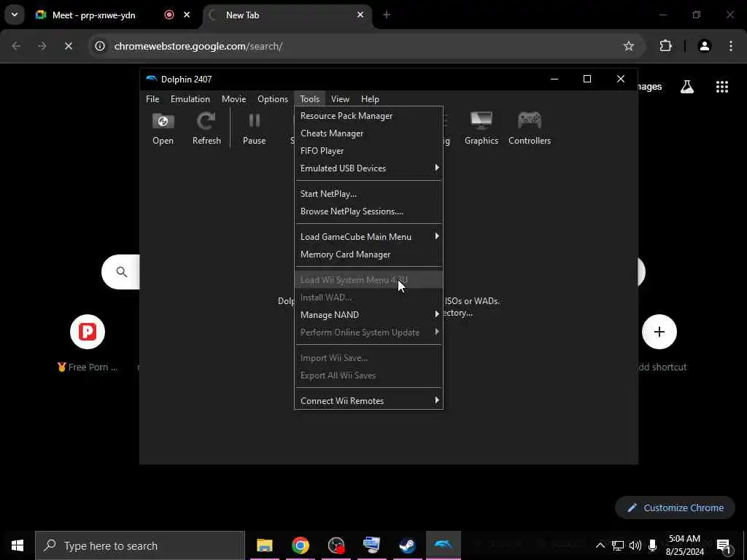Click Chrome back navigation arrow
Viewport: 747px width, 560px height.
[16, 46]
